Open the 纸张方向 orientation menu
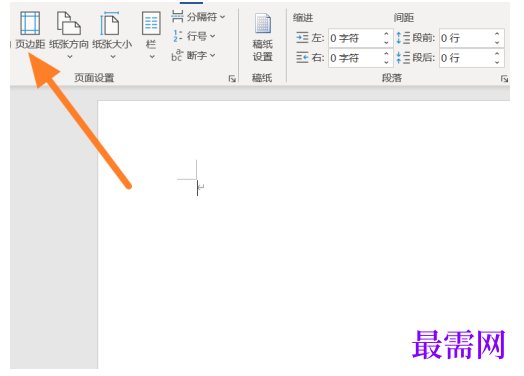 coord(69,35)
